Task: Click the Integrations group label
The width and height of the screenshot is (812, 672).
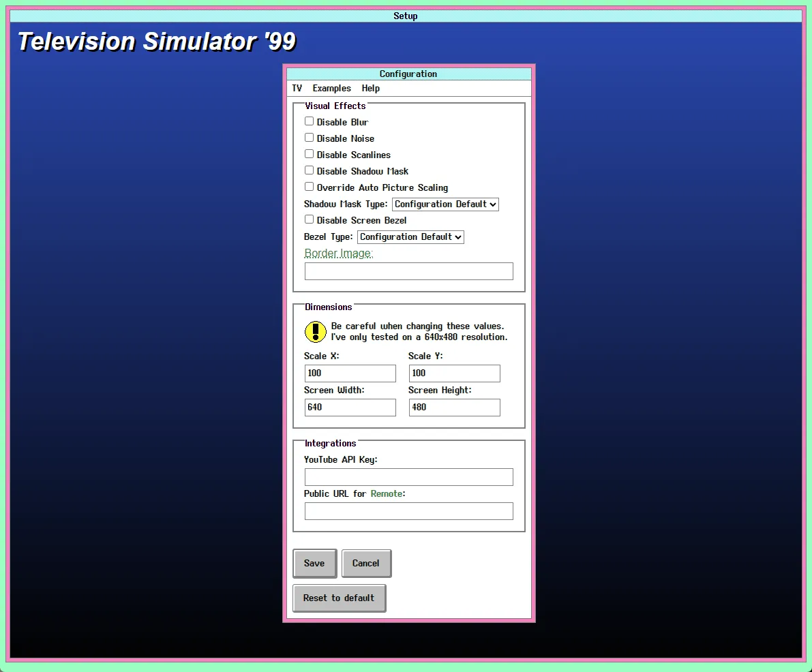Action: point(331,443)
